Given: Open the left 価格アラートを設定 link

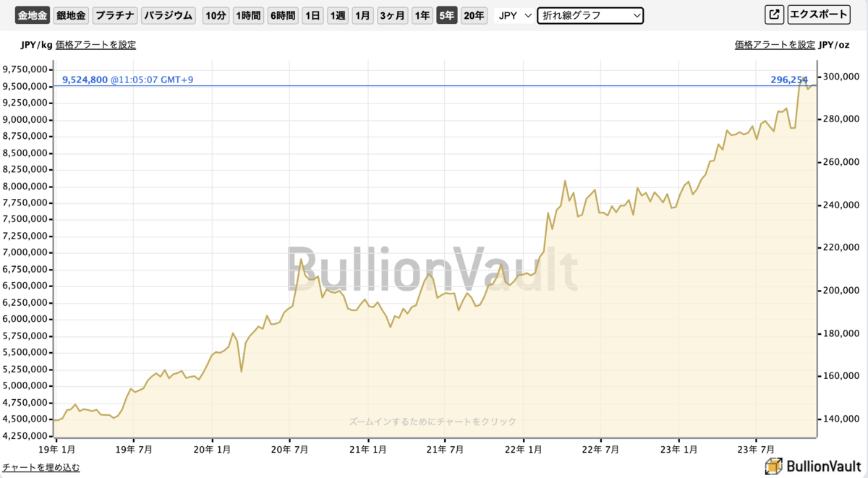Looking at the screenshot, I should 95,45.
